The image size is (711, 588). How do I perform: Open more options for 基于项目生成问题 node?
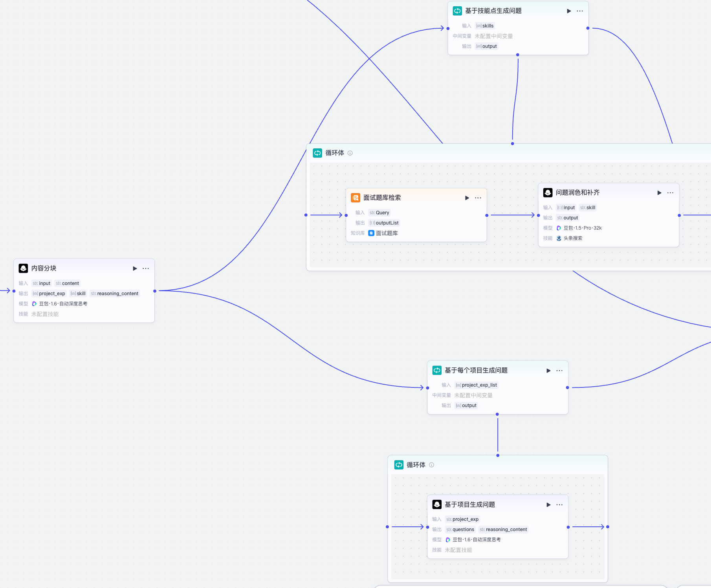click(x=560, y=505)
